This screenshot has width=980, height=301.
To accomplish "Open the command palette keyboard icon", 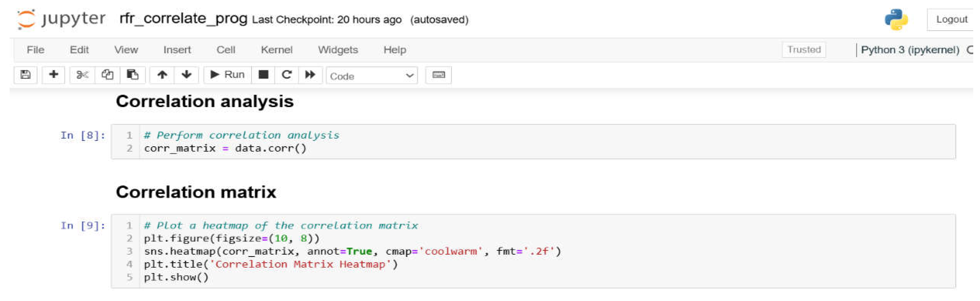I will [438, 75].
